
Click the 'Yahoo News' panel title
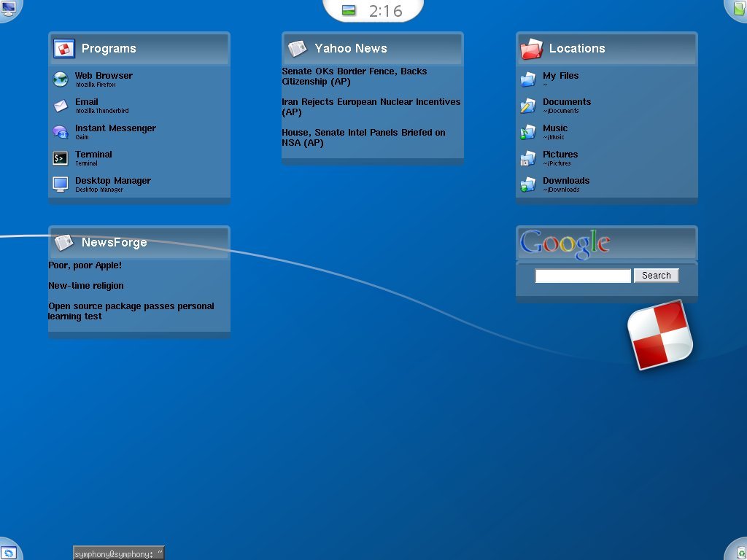[x=351, y=49]
